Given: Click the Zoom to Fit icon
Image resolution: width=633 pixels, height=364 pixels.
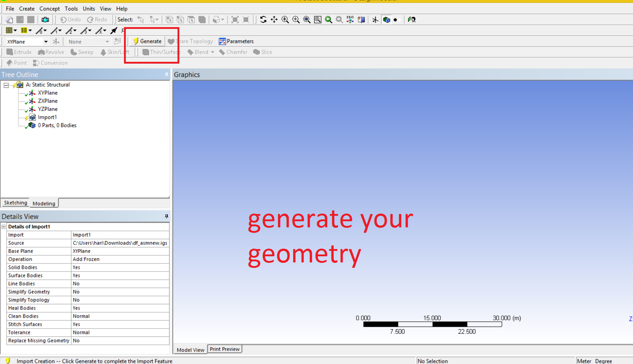Looking at the screenshot, I should [x=307, y=20].
